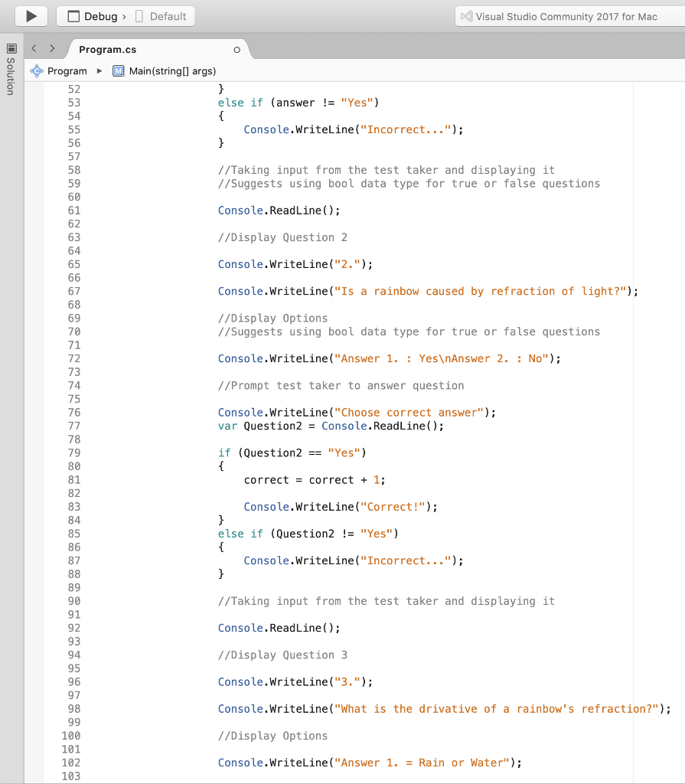
Task: Click the if (Question2 == "Yes") line
Action: [292, 453]
